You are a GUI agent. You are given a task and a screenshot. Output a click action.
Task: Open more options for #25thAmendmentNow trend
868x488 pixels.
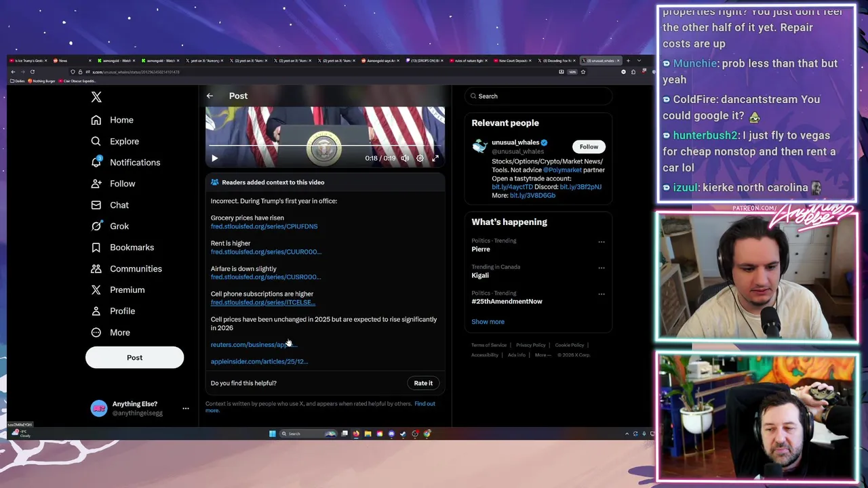pyautogui.click(x=601, y=294)
